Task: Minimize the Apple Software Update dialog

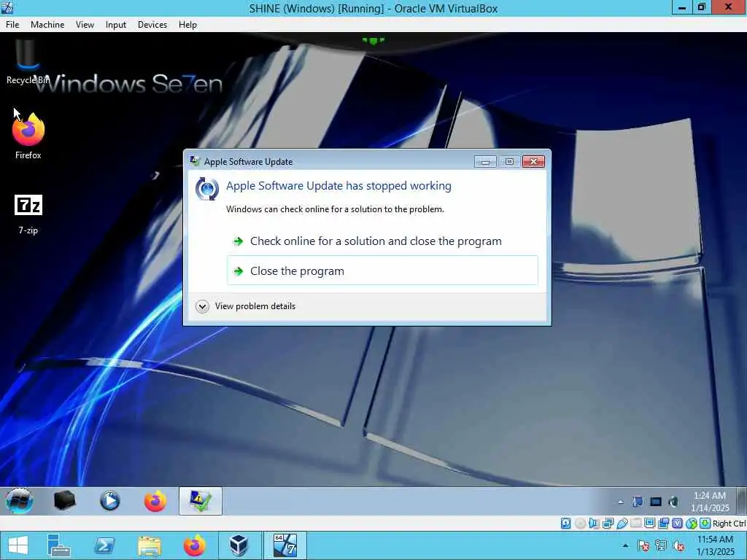Action: click(485, 161)
